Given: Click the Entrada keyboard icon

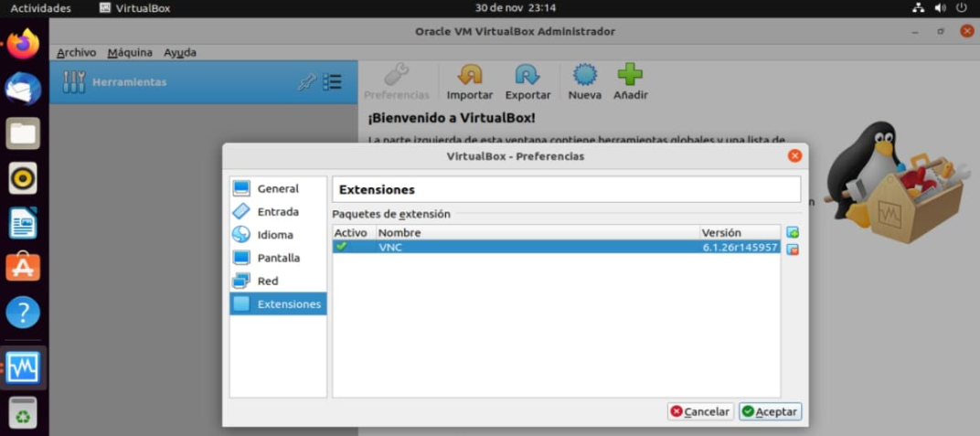Looking at the screenshot, I should click(x=241, y=212).
